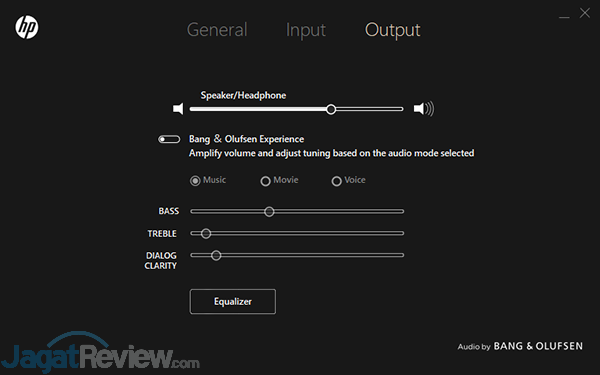
Task: Click the Speaker/Headphone volume slider handle
Action: pyautogui.click(x=331, y=109)
